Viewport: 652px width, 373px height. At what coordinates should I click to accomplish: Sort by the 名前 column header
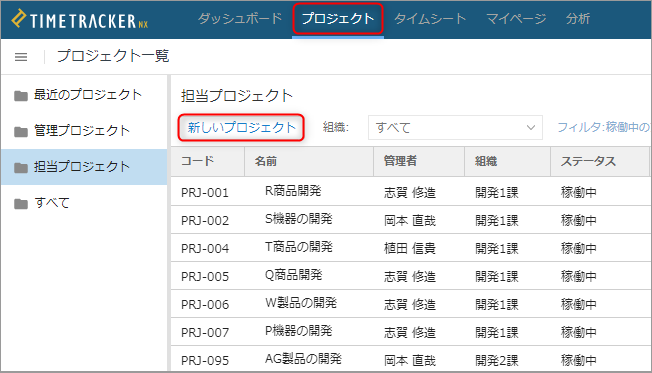coord(309,161)
